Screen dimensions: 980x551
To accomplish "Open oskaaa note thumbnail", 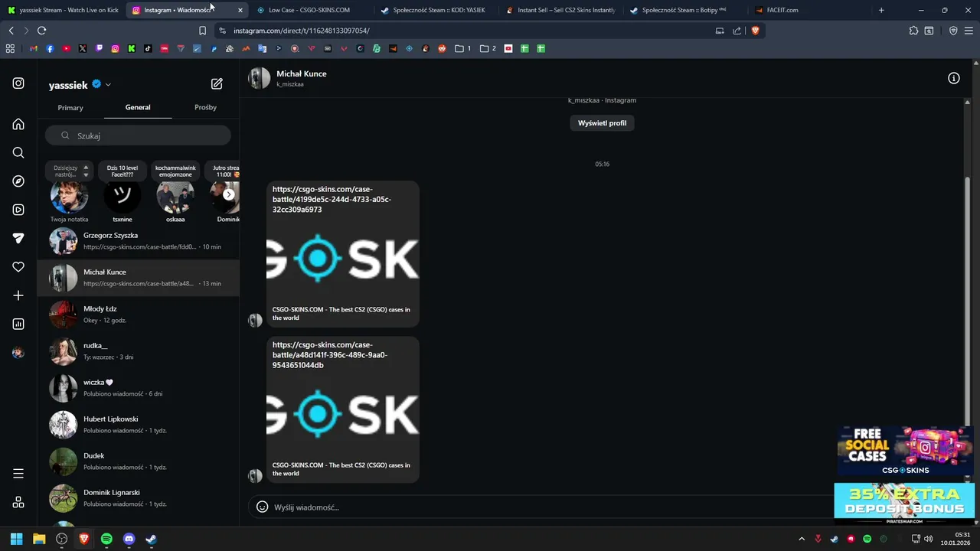I will tap(175, 197).
